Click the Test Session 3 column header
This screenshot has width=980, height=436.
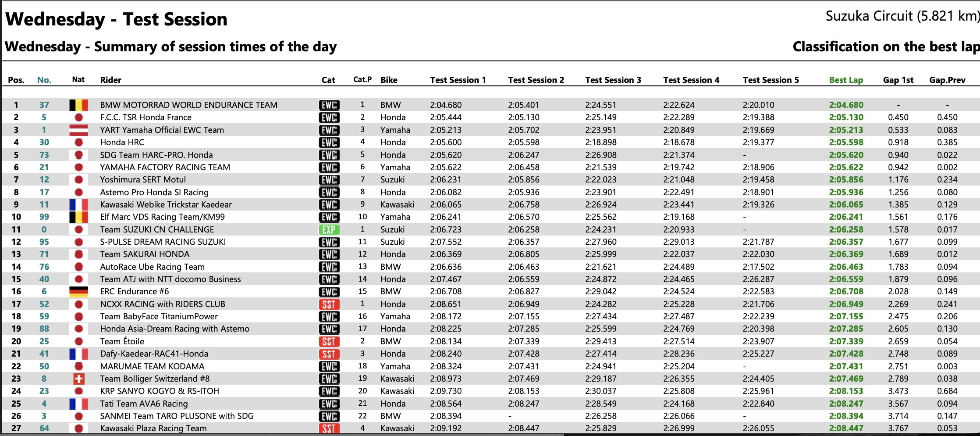click(613, 80)
